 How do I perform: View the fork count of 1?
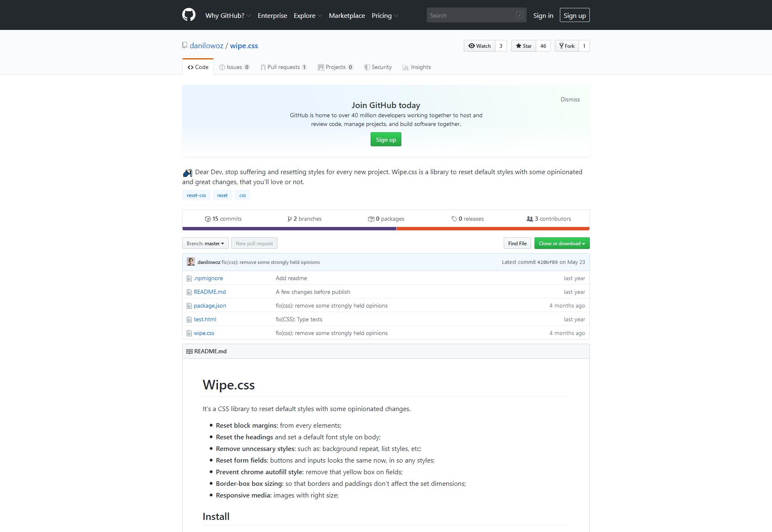584,46
